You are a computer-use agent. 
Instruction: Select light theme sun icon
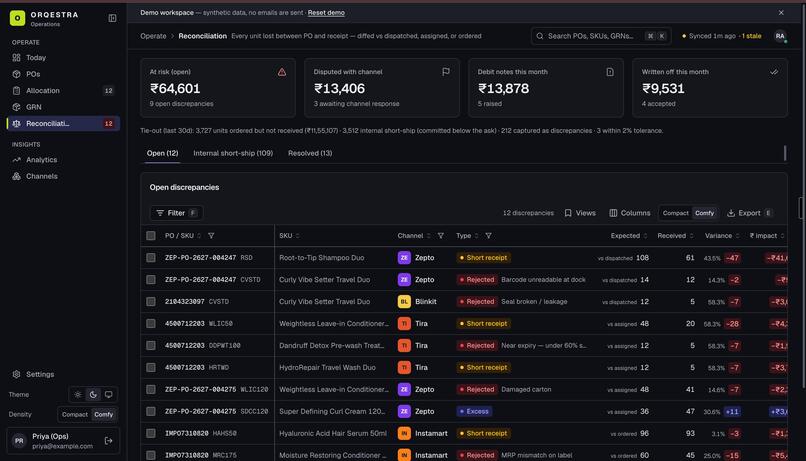click(x=78, y=395)
